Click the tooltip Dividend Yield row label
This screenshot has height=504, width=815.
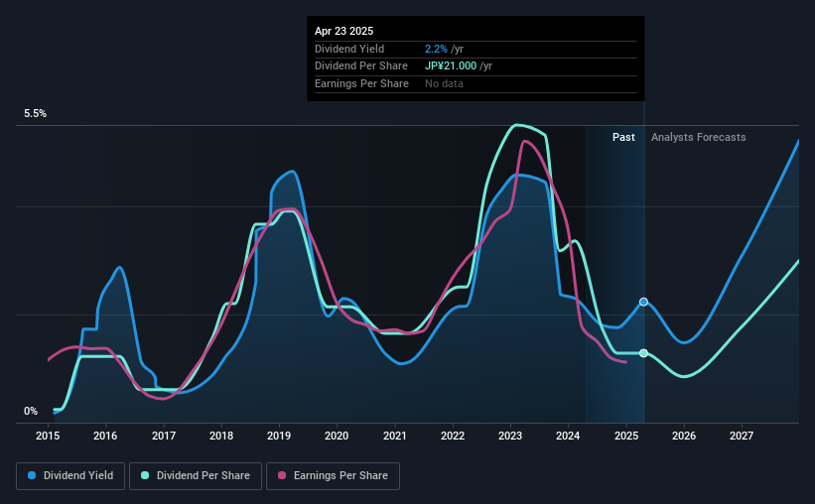click(x=349, y=49)
